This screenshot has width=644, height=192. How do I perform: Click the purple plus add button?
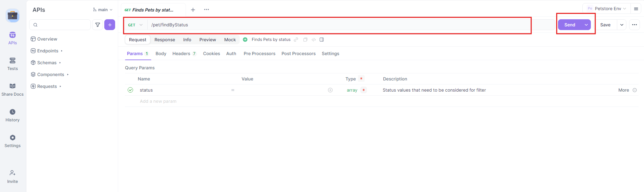pyautogui.click(x=110, y=25)
